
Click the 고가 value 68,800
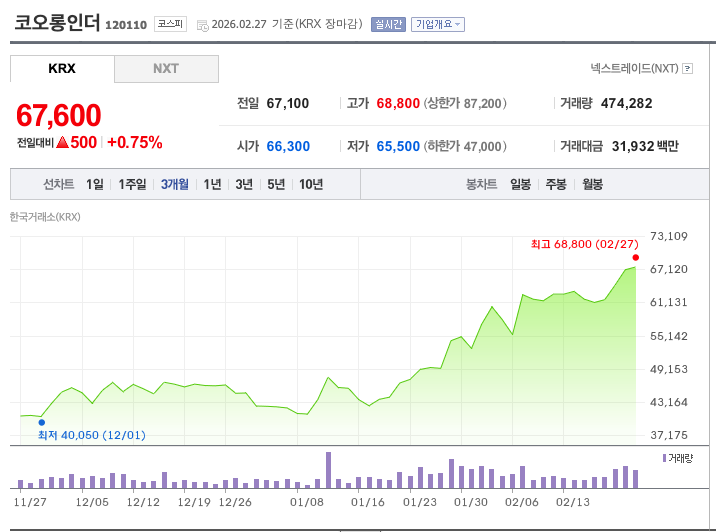(398, 104)
